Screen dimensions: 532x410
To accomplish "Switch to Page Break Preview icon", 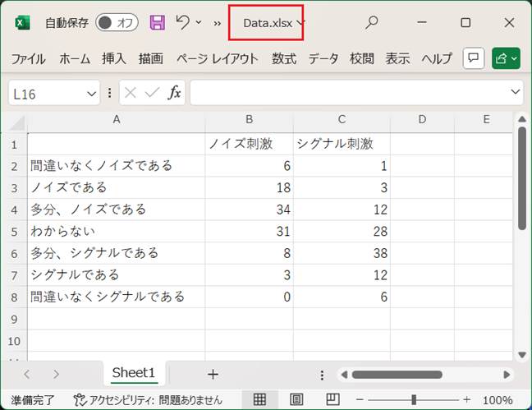I will 332,399.
